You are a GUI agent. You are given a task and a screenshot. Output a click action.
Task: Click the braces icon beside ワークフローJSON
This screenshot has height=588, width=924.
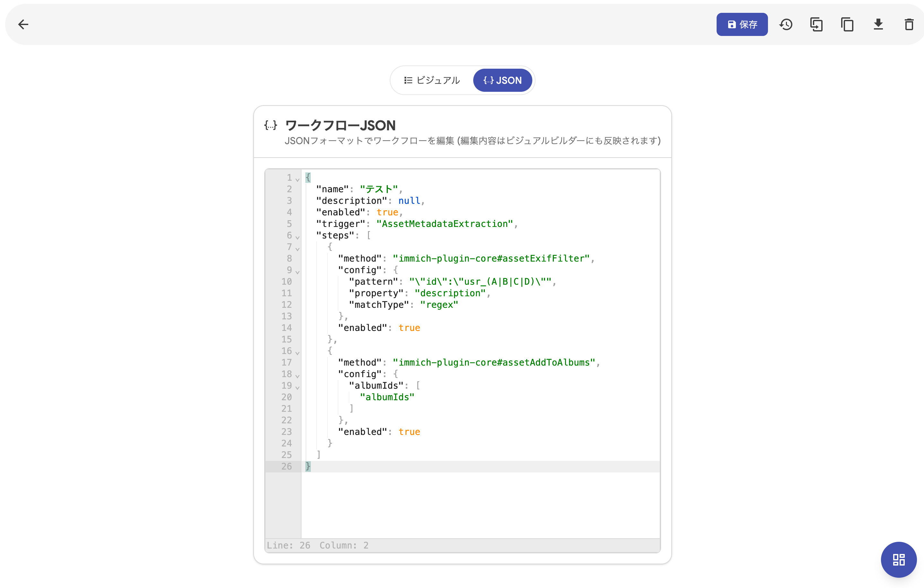(x=271, y=125)
